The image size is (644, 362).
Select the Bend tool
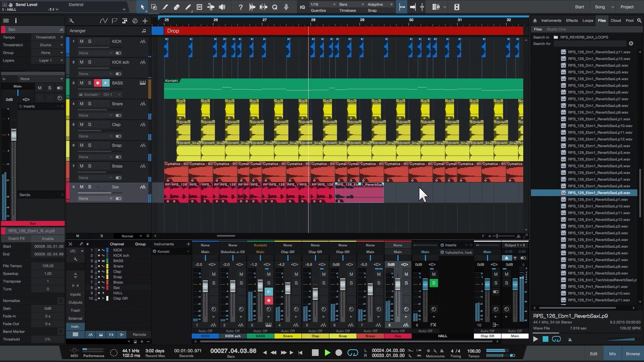211,7
